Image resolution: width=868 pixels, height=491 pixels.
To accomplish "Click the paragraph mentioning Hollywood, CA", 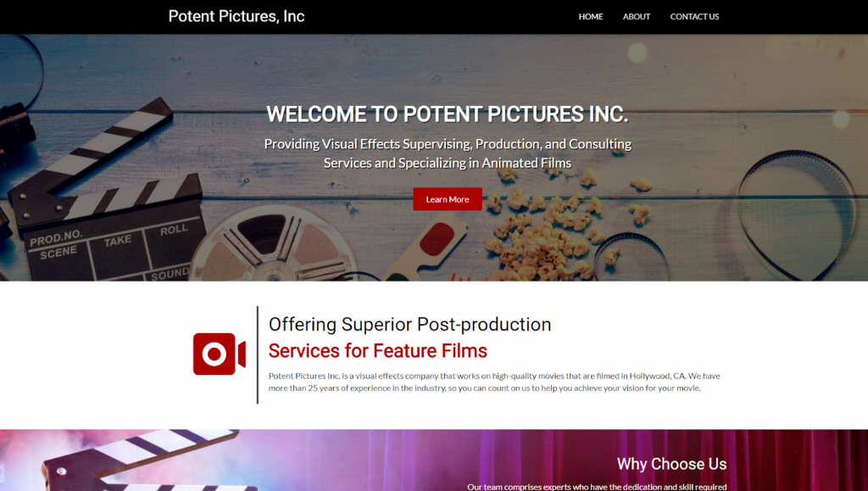I will pos(494,382).
